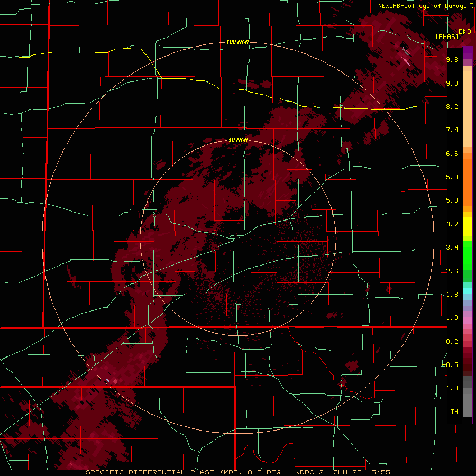Click the "[PHAS]" units label

point(447,36)
